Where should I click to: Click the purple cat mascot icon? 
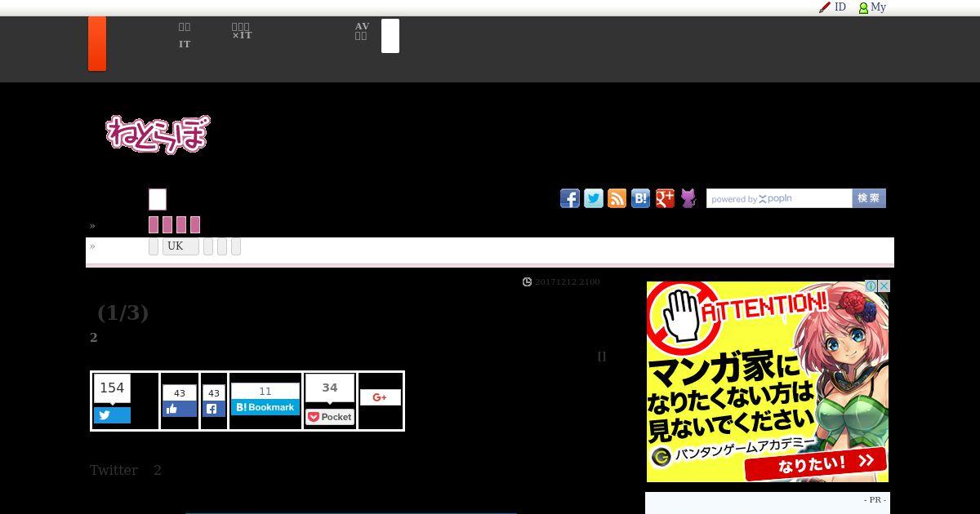[688, 198]
